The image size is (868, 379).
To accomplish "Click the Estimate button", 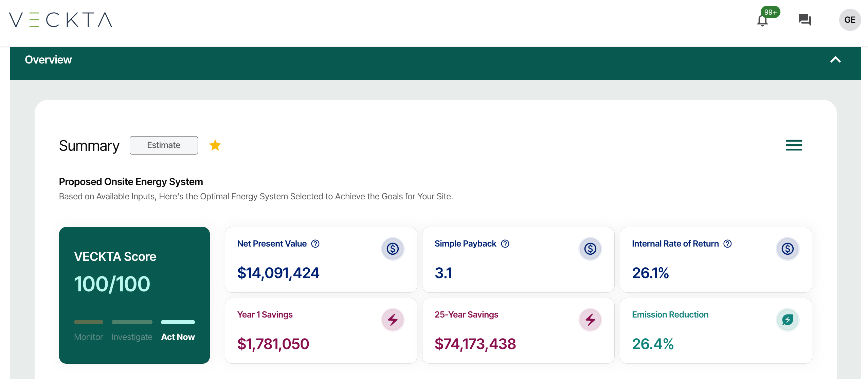I will tap(164, 145).
